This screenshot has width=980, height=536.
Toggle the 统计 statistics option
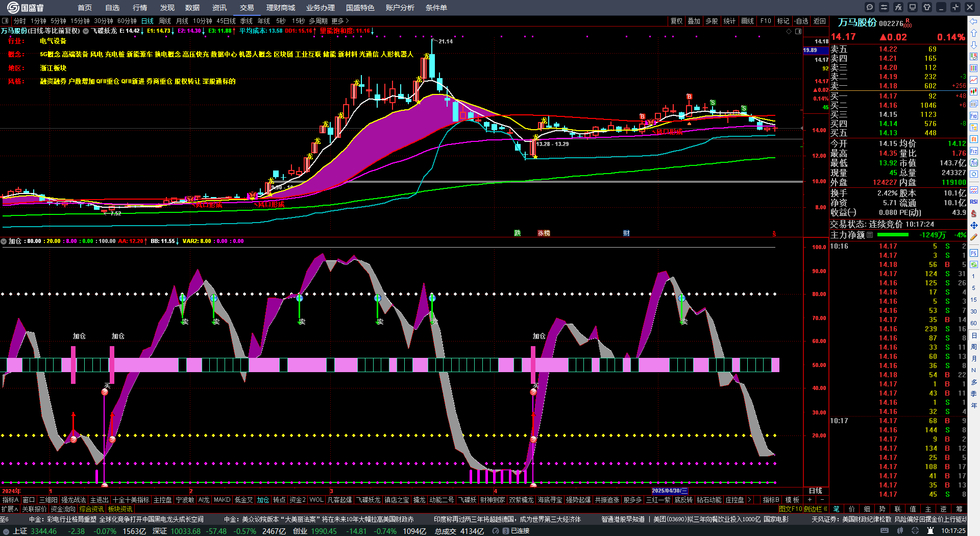tap(729, 21)
